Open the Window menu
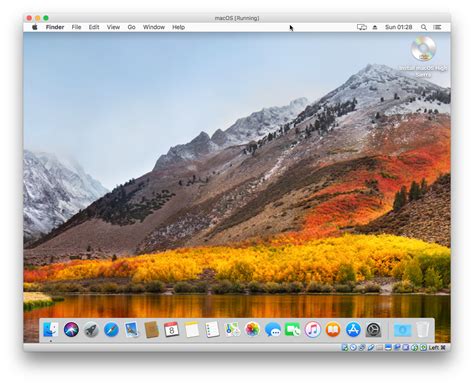 click(x=154, y=27)
